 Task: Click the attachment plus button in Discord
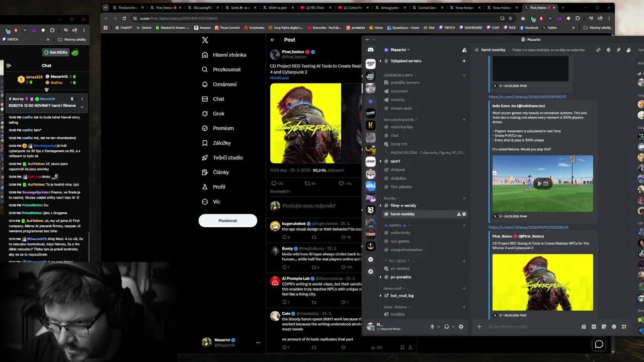click(x=479, y=327)
